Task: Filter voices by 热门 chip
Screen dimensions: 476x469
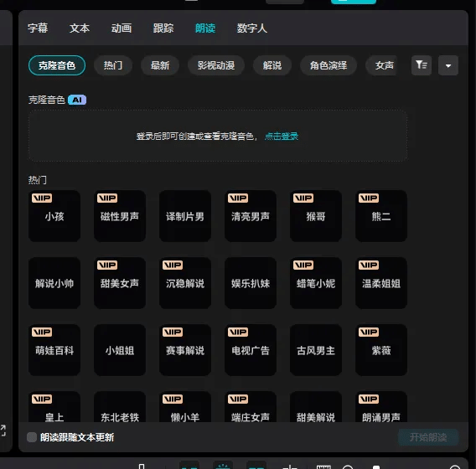Action: [113, 65]
